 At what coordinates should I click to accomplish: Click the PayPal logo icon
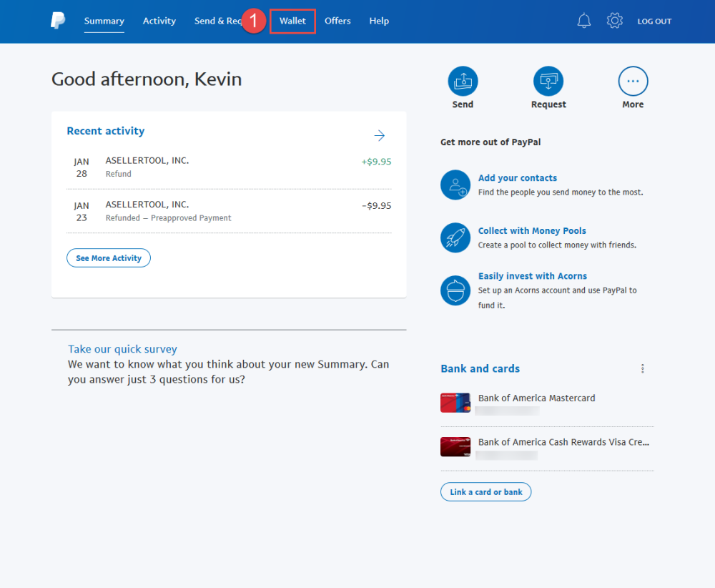tap(58, 21)
